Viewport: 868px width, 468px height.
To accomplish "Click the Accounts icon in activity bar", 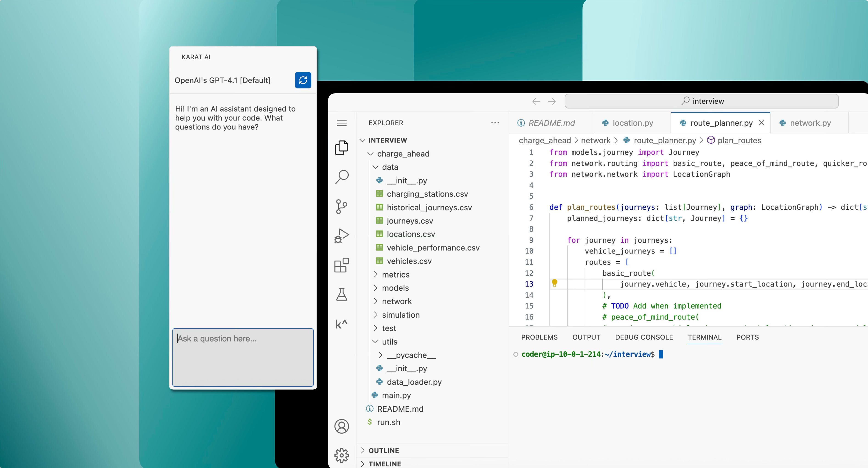I will (342, 426).
